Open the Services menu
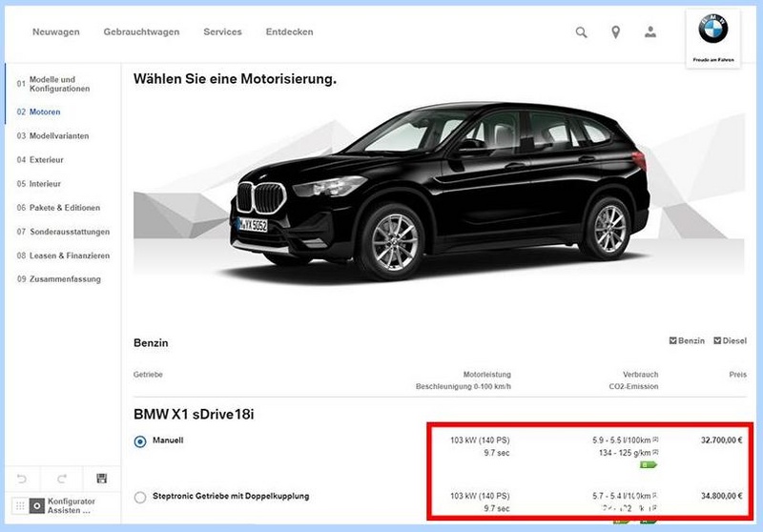The image size is (763, 532). coord(223,32)
